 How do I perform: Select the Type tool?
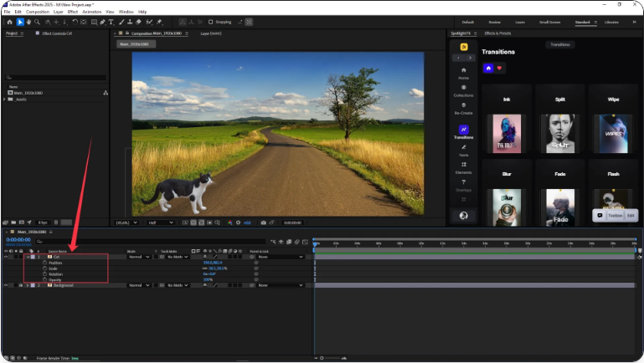pyautogui.click(x=112, y=22)
